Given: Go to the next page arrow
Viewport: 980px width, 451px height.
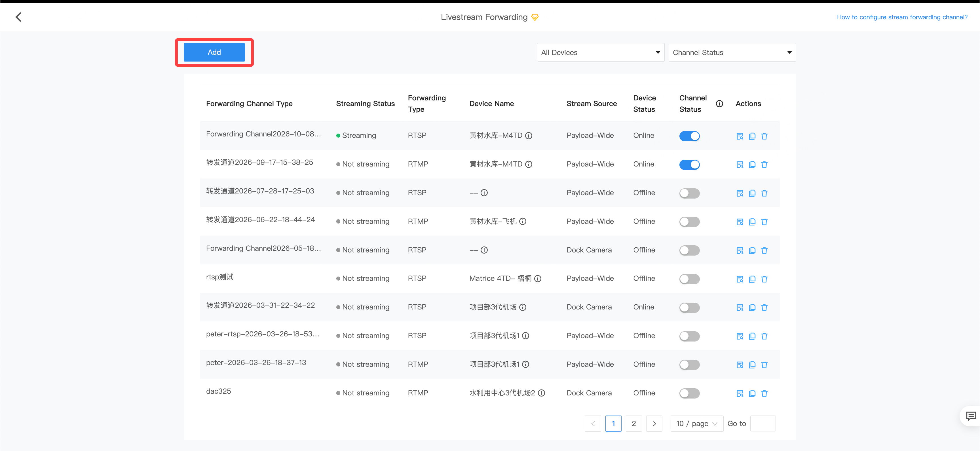Looking at the screenshot, I should 654,423.
